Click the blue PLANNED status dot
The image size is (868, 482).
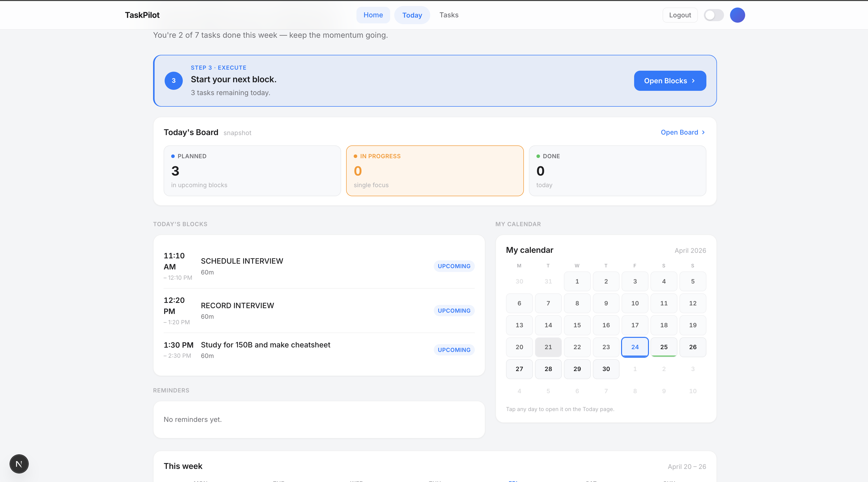coord(173,156)
